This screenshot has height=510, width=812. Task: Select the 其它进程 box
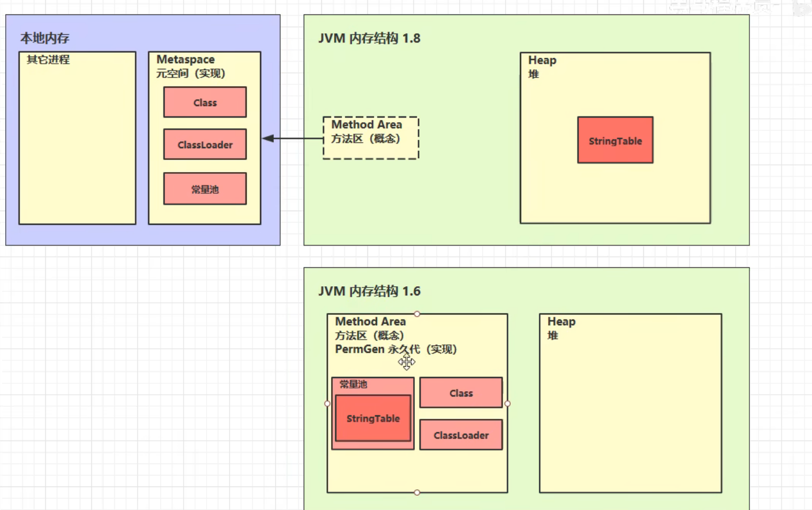pyautogui.click(x=77, y=138)
